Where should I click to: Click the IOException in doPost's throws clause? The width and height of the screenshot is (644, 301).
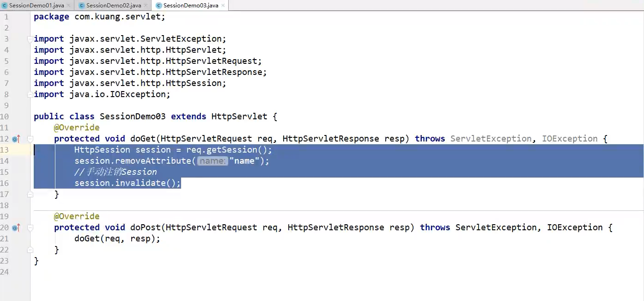[x=575, y=227]
